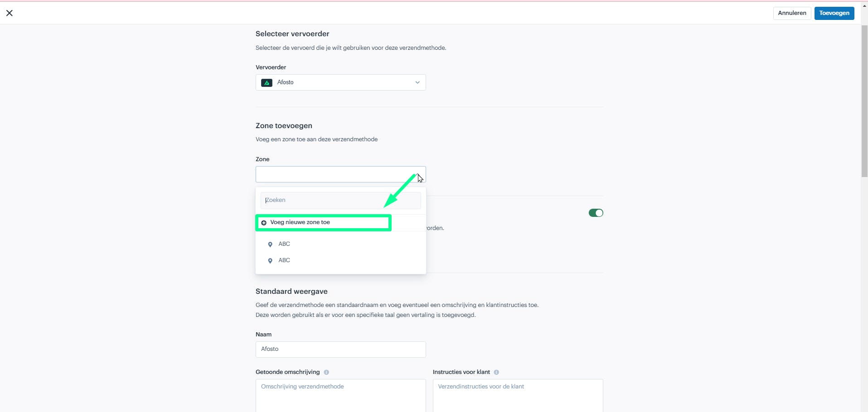
Task: Click the Omschrijving verzendmethode text area
Action: (340, 395)
